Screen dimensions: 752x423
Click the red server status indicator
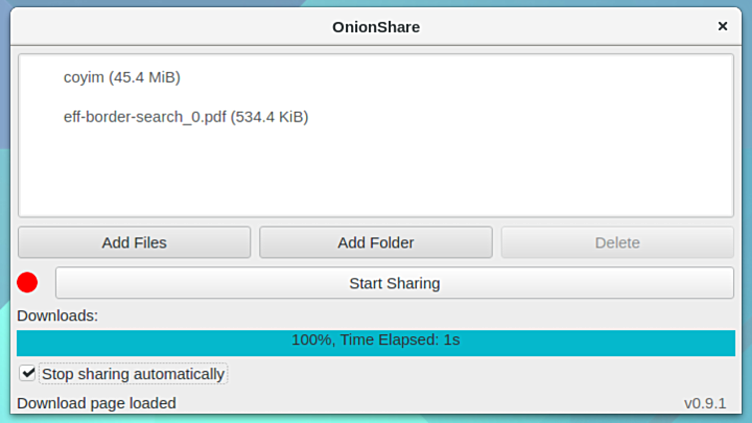[27, 283]
